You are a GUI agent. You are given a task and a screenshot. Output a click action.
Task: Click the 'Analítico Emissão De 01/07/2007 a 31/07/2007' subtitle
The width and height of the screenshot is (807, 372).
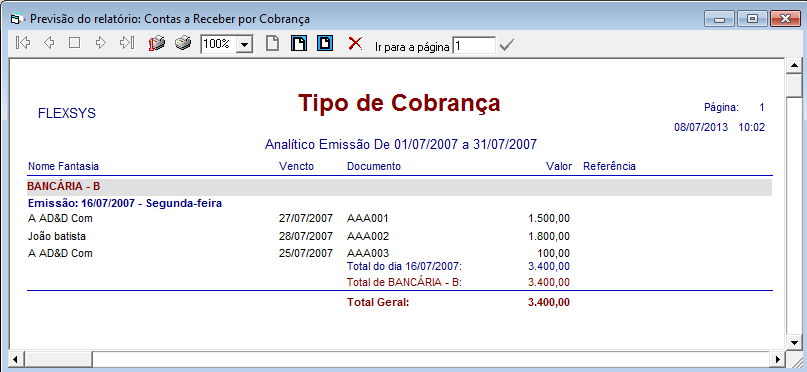point(400,144)
